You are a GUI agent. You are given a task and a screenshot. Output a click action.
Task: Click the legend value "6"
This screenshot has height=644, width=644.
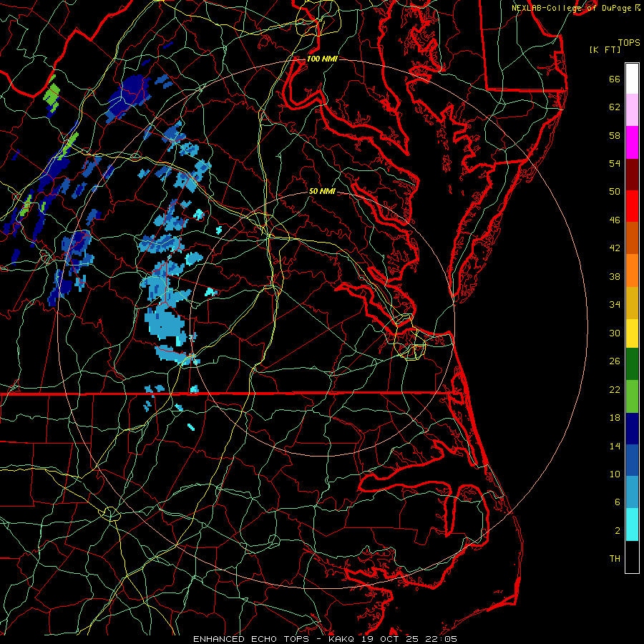tap(618, 502)
